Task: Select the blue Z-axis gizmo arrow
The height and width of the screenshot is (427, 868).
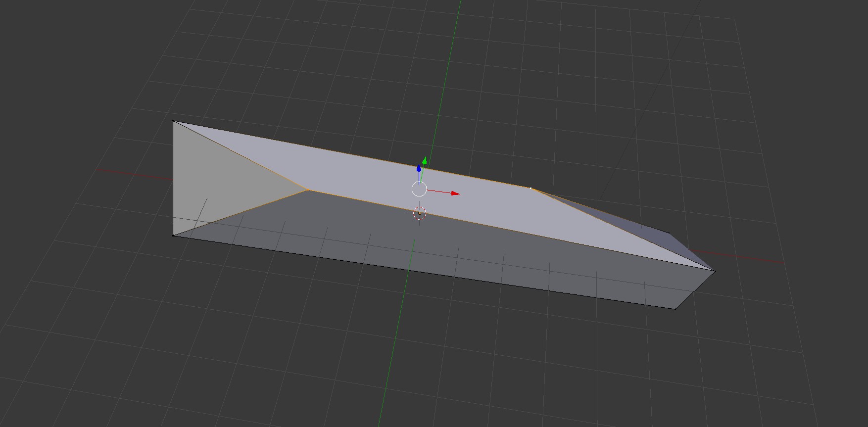Action: (419, 168)
